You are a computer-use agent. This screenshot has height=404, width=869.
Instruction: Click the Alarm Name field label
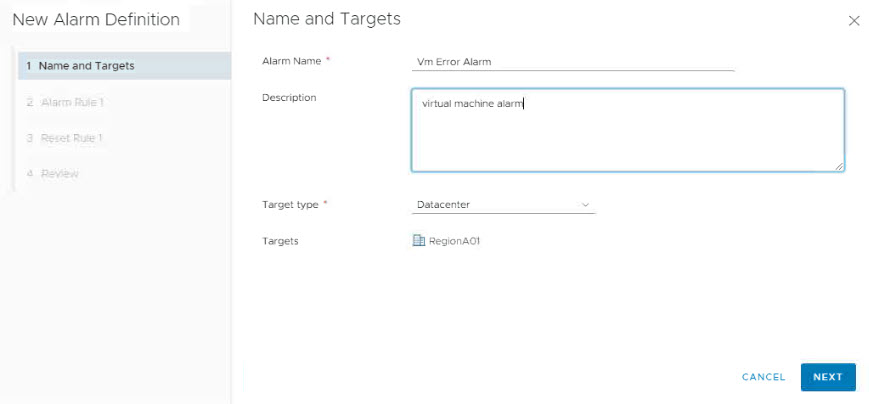(x=291, y=61)
